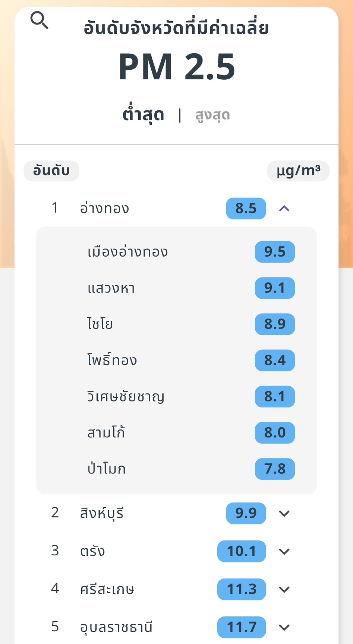Expand the อุบลราชธานี province chevron

pyautogui.click(x=284, y=627)
